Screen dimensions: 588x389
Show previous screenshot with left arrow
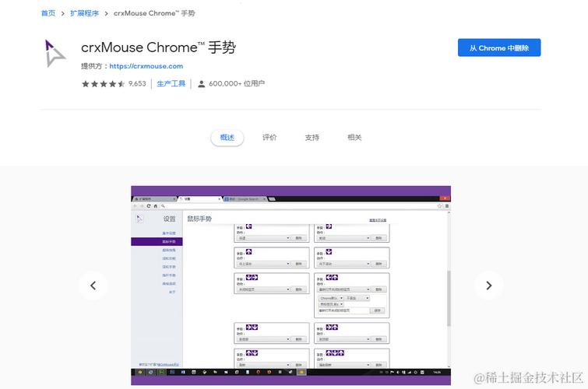click(x=93, y=286)
